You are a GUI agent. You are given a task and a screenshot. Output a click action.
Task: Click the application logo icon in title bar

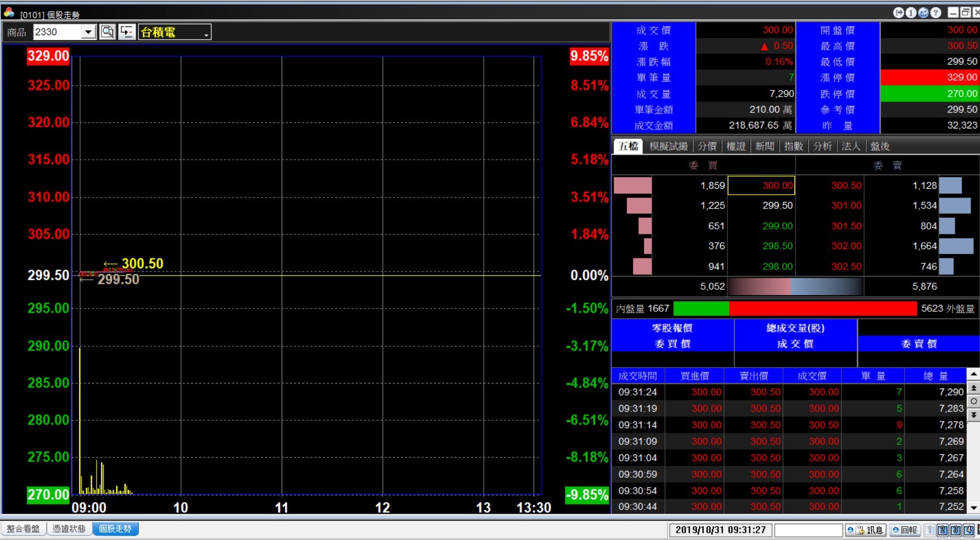(x=9, y=12)
